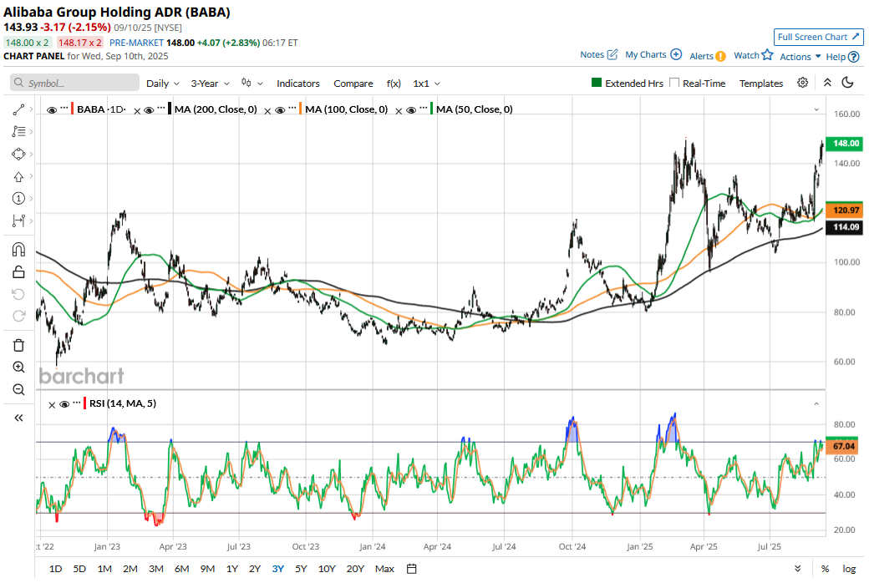Screen dimensions: 869x588
Task: Select the 1D time range
Action: click(55, 569)
